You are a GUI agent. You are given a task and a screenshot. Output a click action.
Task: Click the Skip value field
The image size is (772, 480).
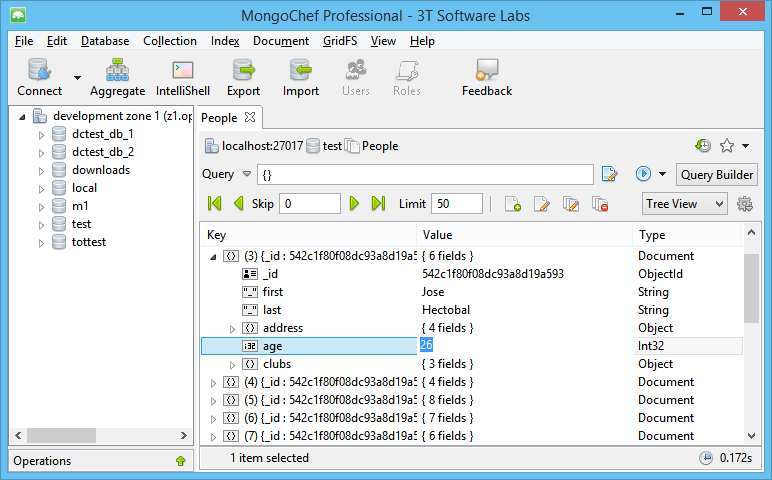pos(310,203)
